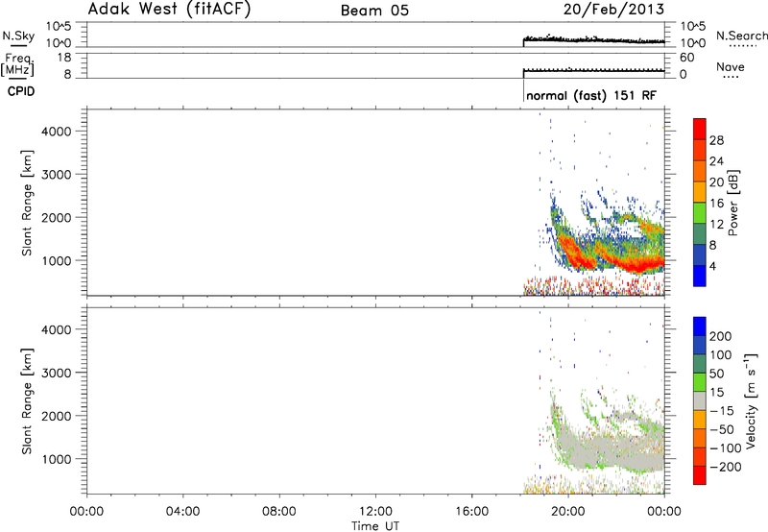768x532 pixels.
Task: Click the "200" label on the velocity color bar
Action: (x=721, y=336)
